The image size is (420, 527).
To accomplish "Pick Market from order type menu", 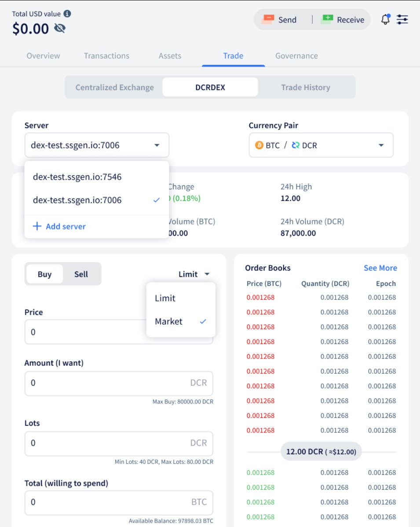I will tap(181, 321).
